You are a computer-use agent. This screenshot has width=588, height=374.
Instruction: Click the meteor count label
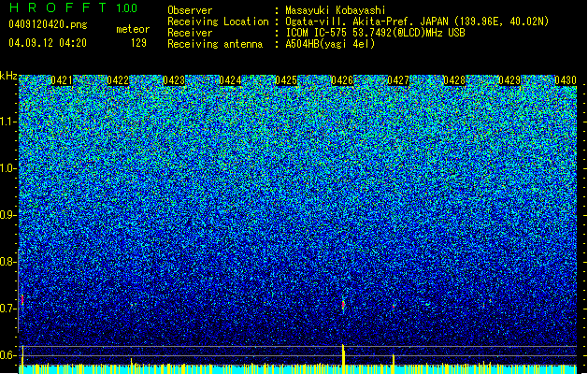click(x=133, y=29)
